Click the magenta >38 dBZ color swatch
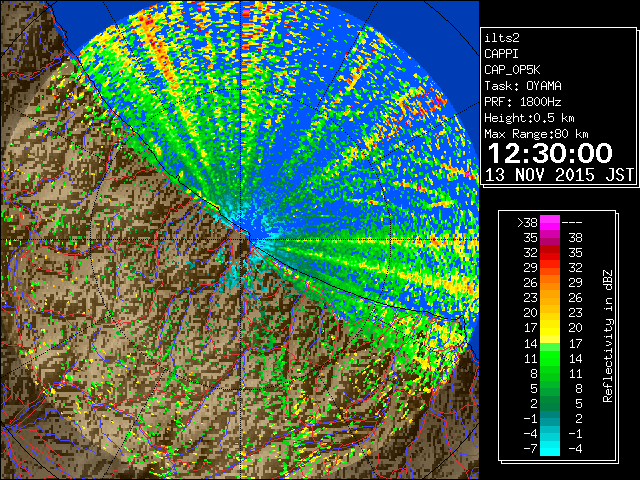This screenshot has height=480, width=640. pyautogui.click(x=550, y=222)
